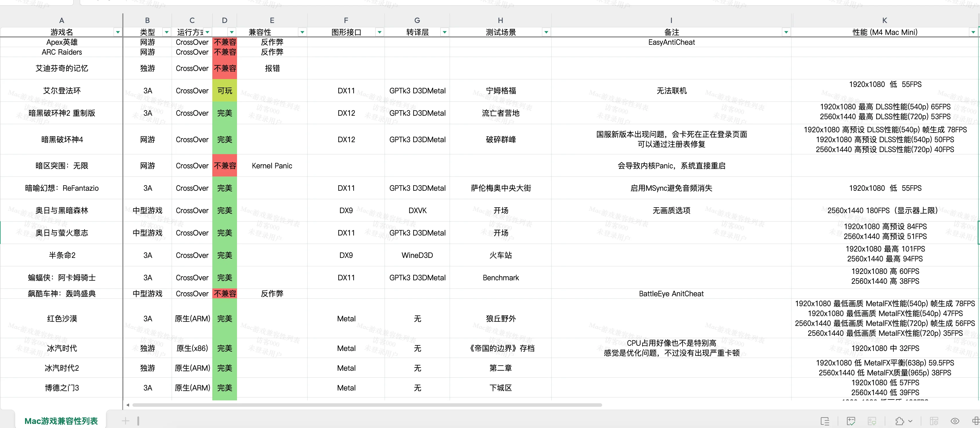Open the puzzle-piece add-ons icon
This screenshot has height=428, width=980.
(x=900, y=421)
